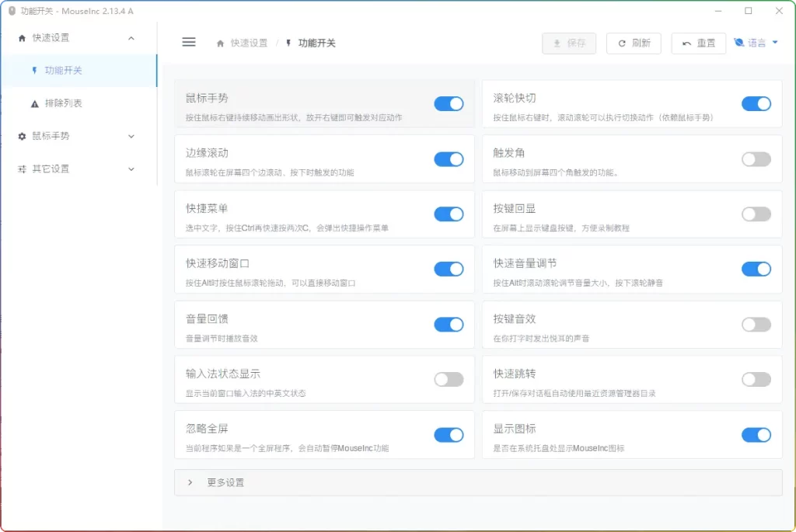796x532 pixels.
Task: Open the hamburger menu icon
Action: (x=189, y=42)
